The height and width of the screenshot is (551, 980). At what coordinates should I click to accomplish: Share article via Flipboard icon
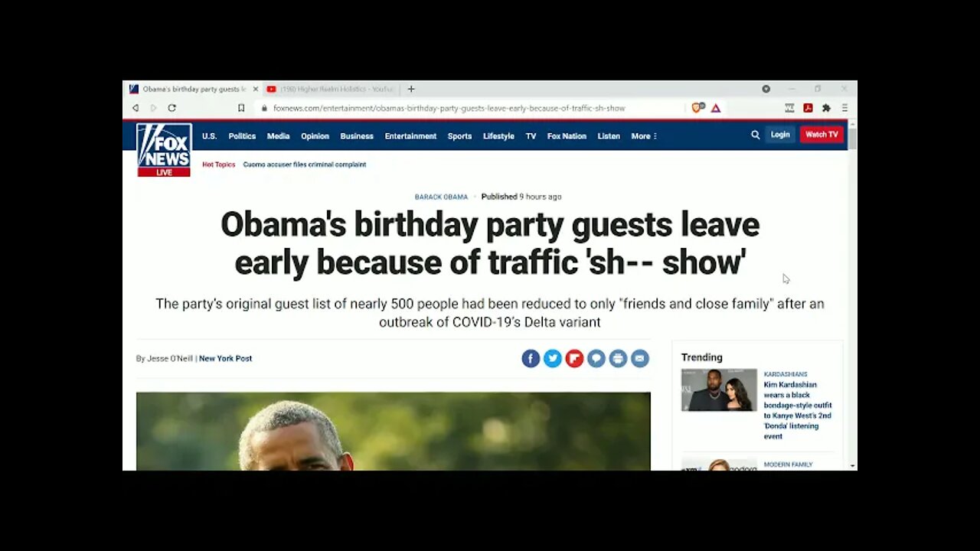click(x=574, y=358)
